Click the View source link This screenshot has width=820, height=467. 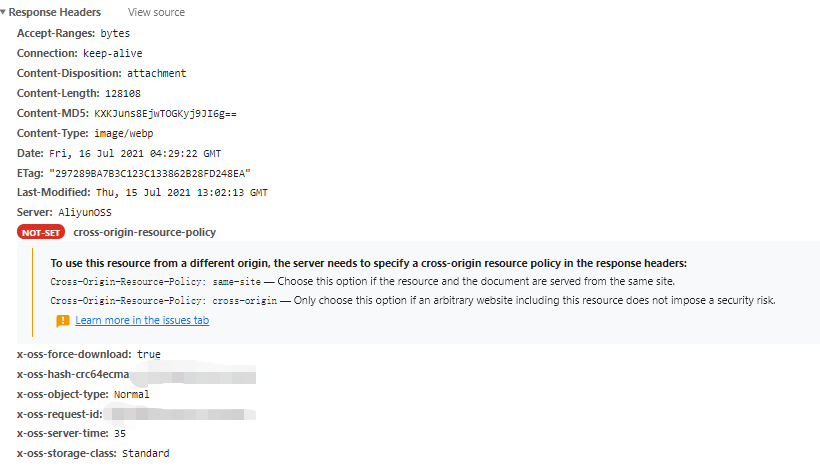tap(156, 12)
